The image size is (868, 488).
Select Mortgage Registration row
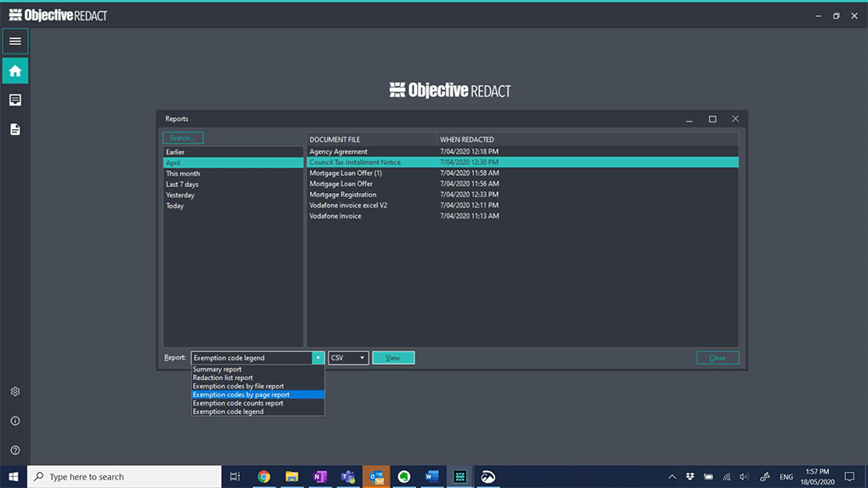(x=523, y=195)
